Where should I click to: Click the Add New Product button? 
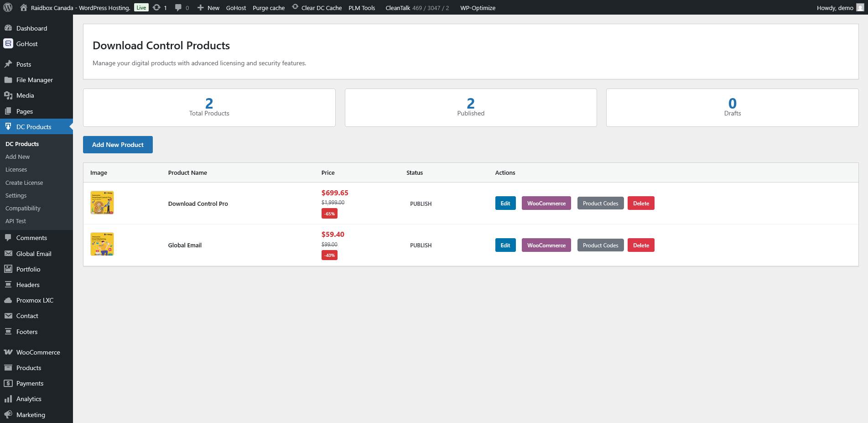118,145
